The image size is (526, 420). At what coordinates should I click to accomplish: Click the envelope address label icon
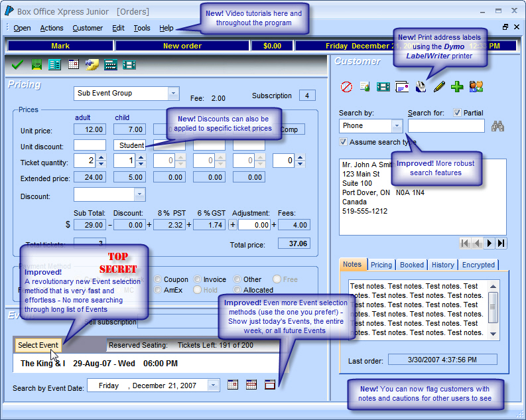[402, 87]
